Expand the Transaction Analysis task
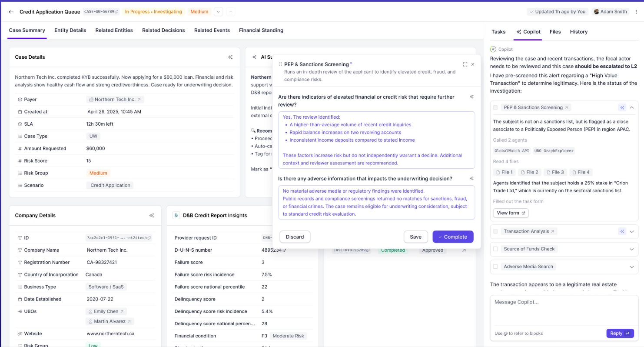644x347 pixels. [632, 231]
